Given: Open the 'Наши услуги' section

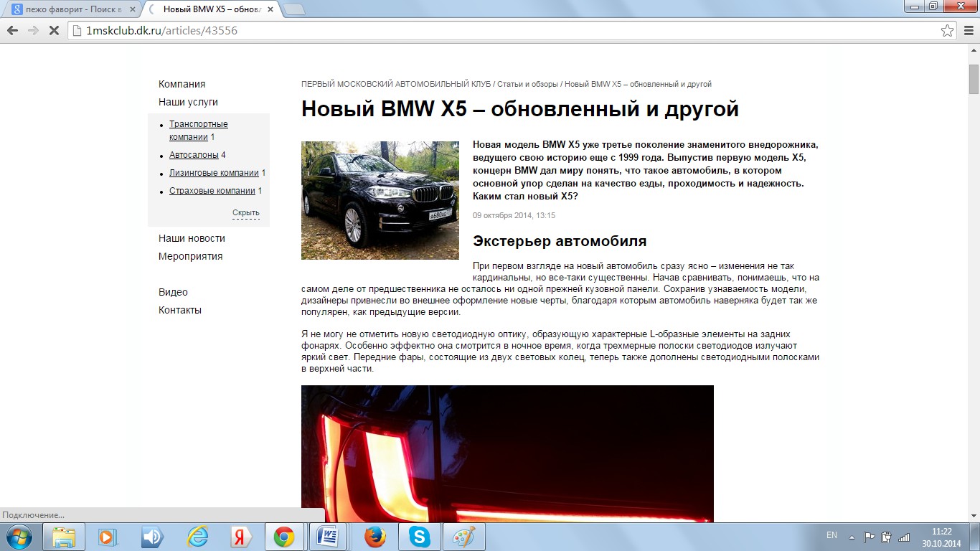Looking at the screenshot, I should point(188,102).
